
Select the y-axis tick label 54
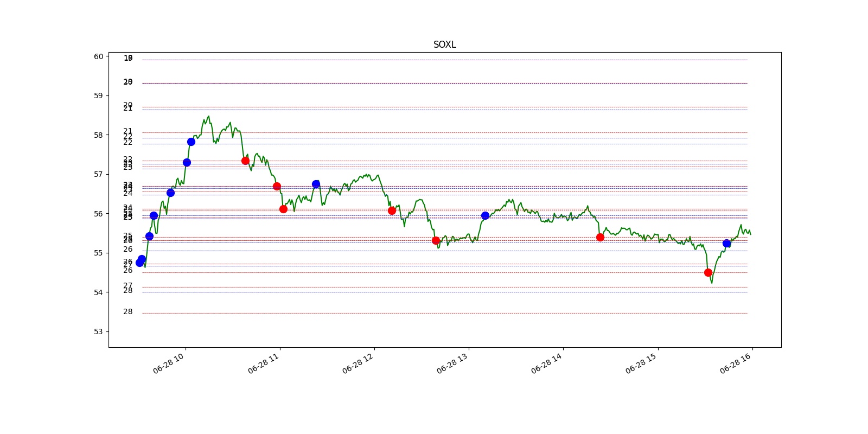coord(98,292)
